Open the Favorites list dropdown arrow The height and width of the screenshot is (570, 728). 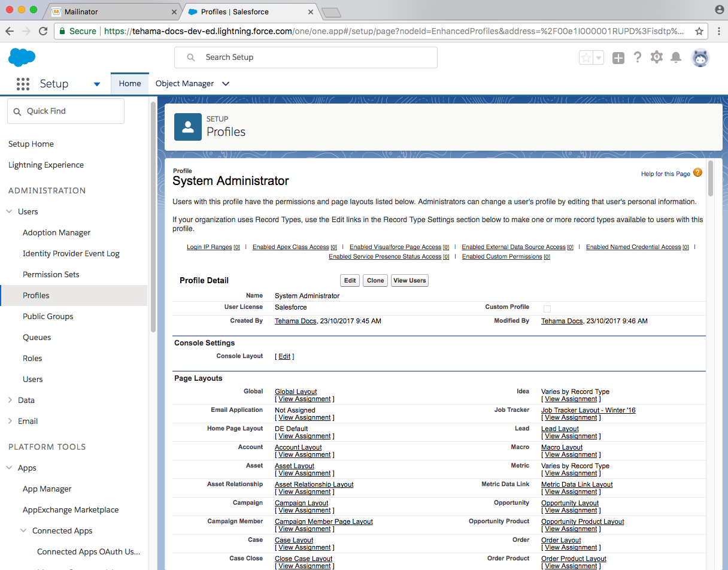(599, 57)
